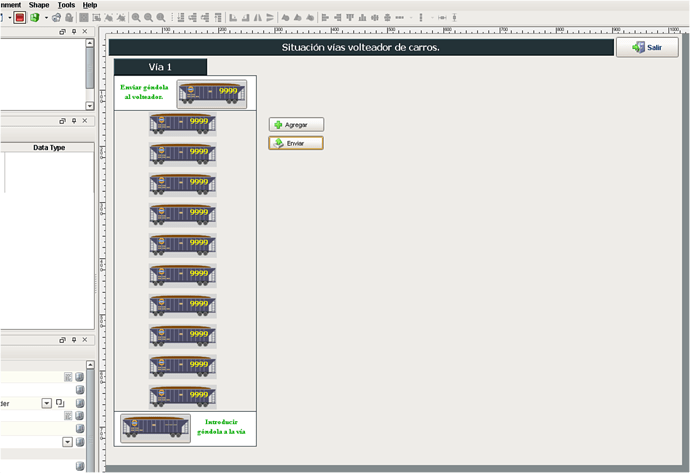Open the dropdown arrow in the 'der' property row
690x473 pixels.
tap(46, 403)
